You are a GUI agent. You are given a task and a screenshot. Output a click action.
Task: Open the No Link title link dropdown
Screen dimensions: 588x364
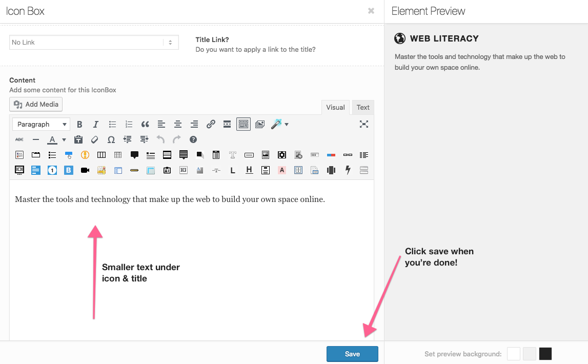tap(94, 43)
